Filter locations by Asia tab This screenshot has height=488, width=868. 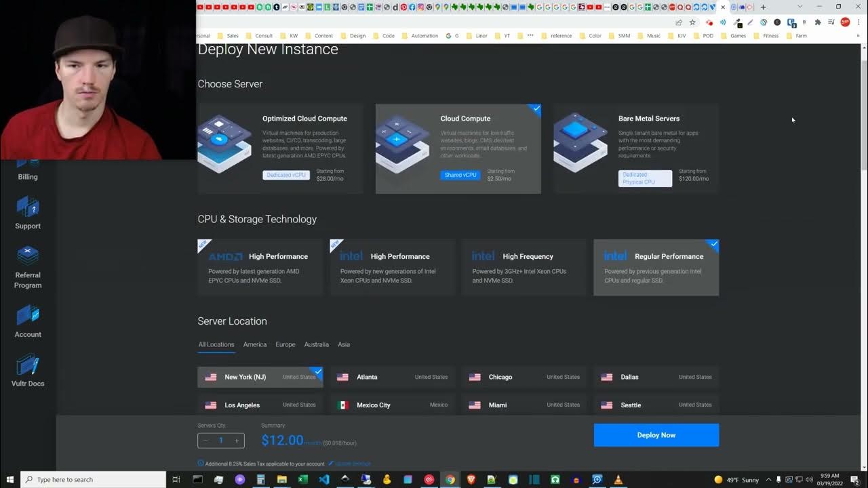tap(344, 344)
